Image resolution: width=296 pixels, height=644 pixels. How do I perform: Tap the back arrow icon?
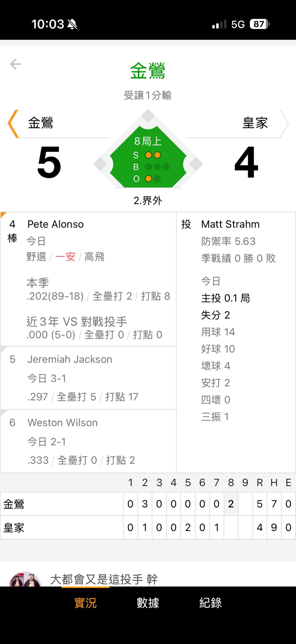pos(15,64)
